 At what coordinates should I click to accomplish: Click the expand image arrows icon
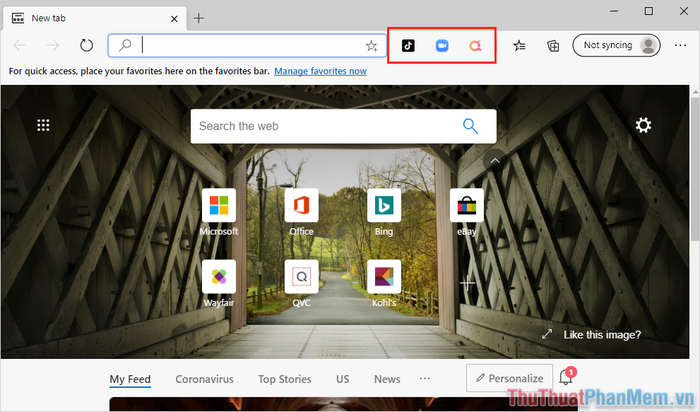[x=547, y=334]
